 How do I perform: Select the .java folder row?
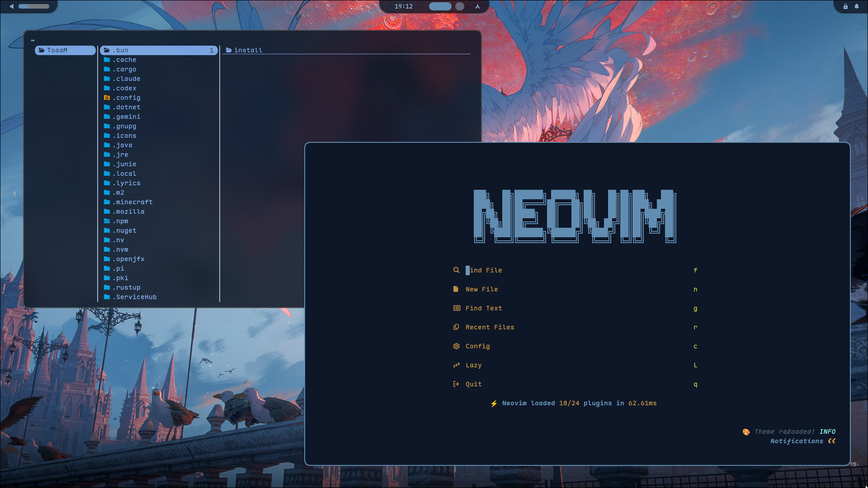(159, 145)
